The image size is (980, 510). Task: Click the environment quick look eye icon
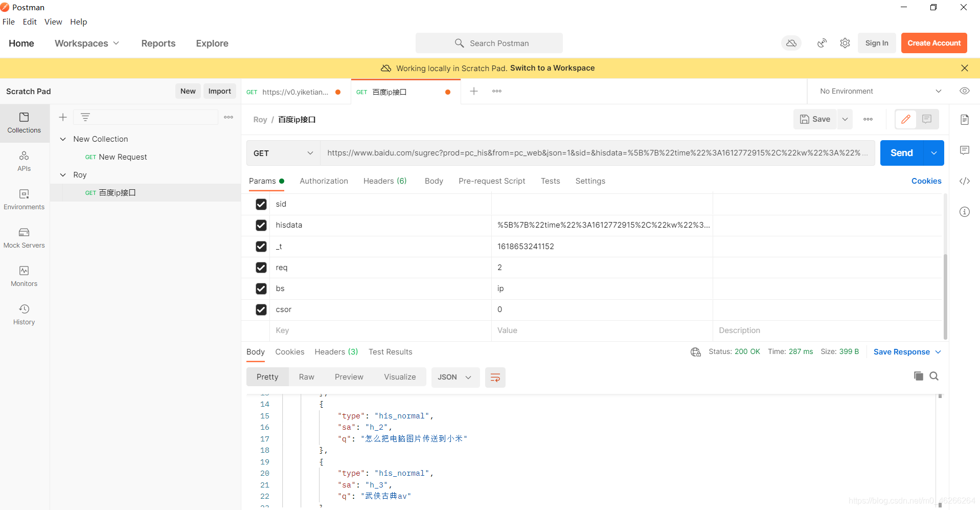[x=965, y=91]
